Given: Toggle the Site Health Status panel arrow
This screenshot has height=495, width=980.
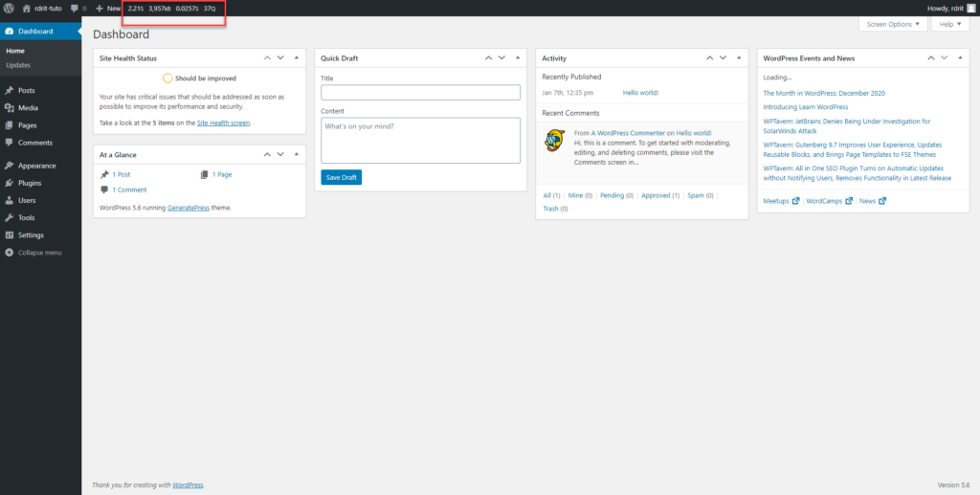Looking at the screenshot, I should 296,57.
